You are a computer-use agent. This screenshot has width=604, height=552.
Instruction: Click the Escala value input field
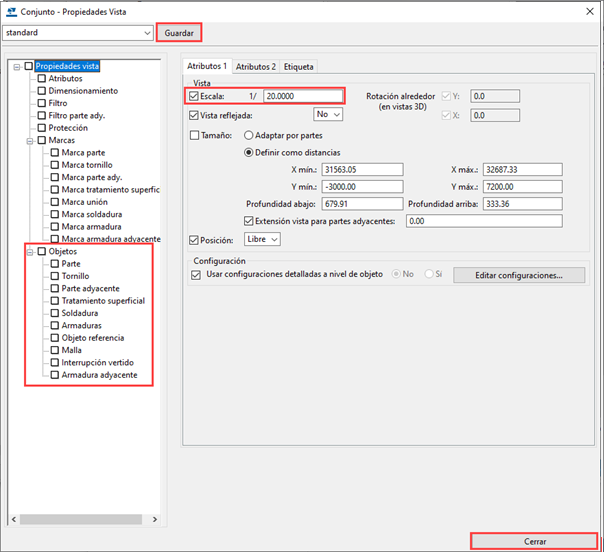point(300,97)
